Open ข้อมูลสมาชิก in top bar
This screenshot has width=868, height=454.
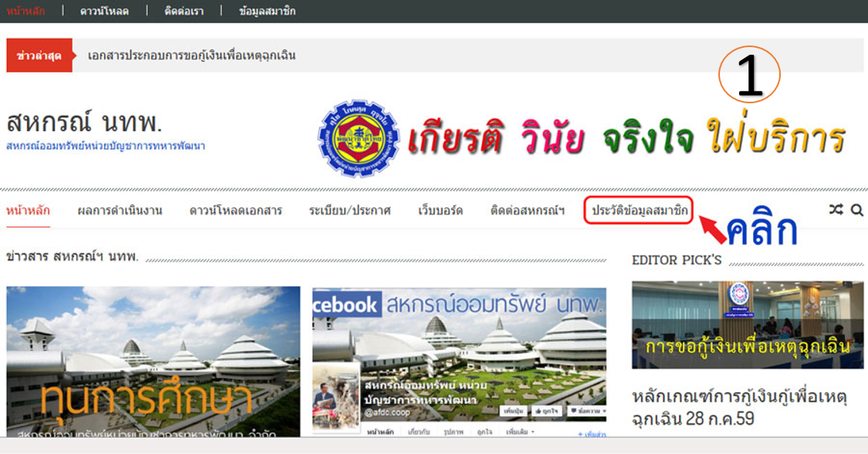[x=268, y=11]
